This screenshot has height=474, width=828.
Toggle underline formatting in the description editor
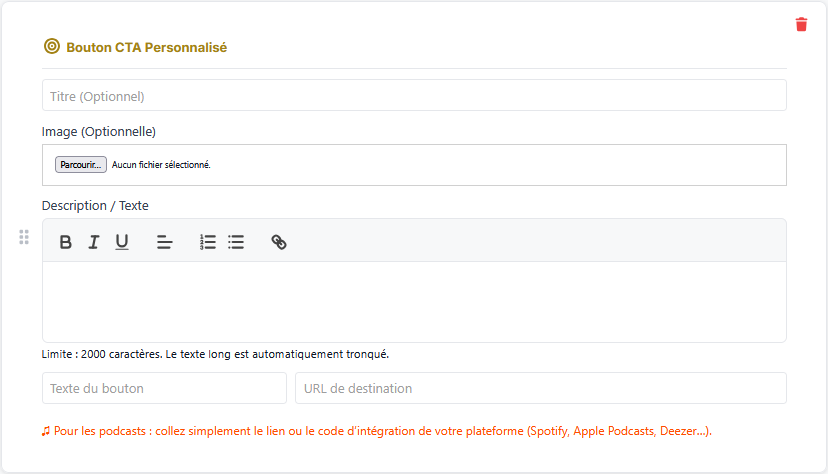click(x=122, y=242)
